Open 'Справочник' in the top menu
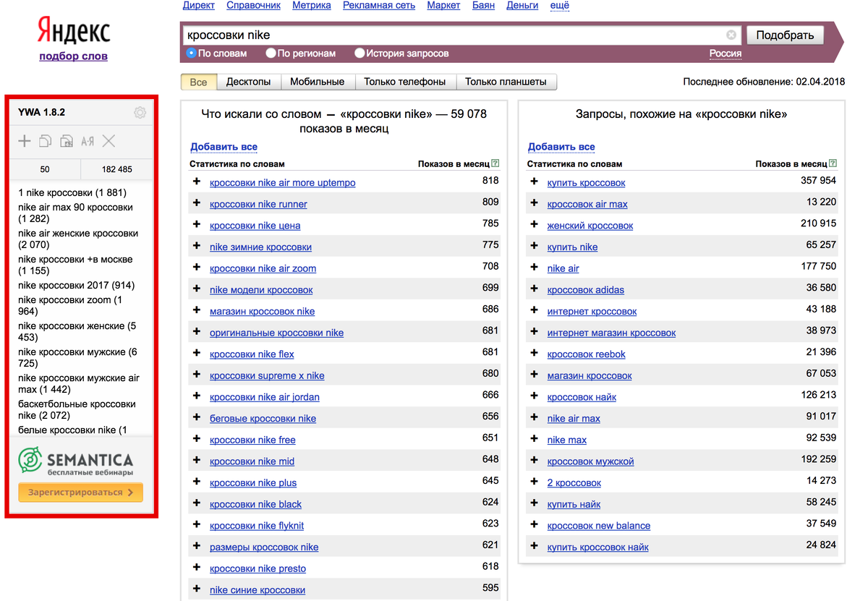This screenshot has height=601, width=868. click(x=254, y=5)
